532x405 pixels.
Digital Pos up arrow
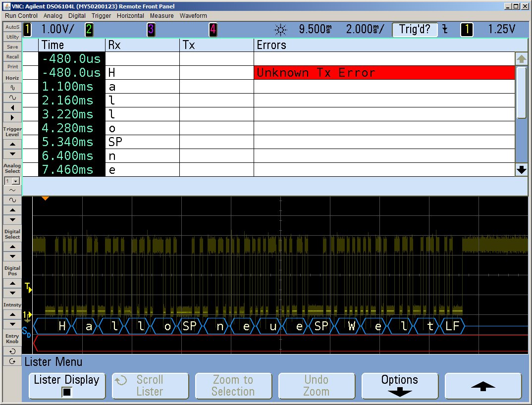coord(12,283)
